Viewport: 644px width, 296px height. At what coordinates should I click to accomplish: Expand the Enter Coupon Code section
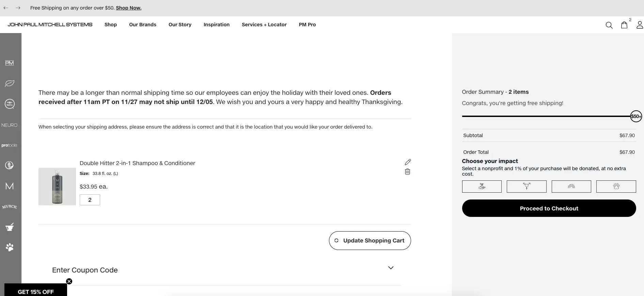(223, 270)
